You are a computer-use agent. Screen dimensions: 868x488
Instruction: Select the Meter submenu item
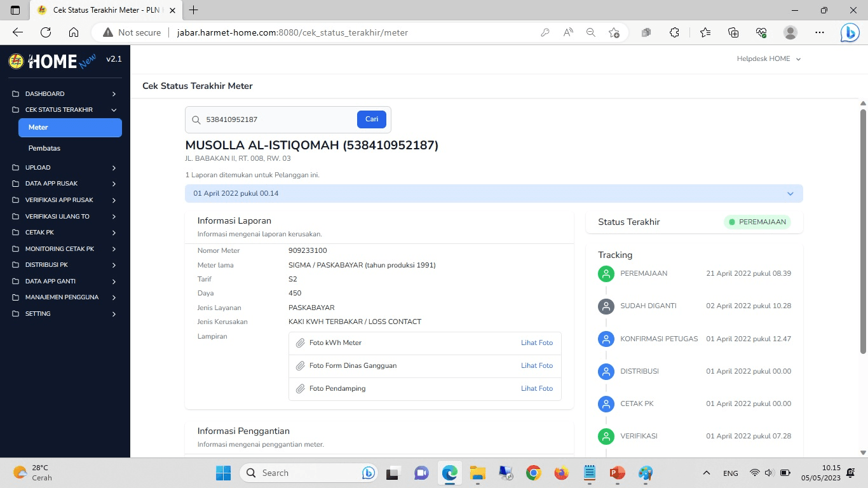pyautogui.click(x=70, y=128)
